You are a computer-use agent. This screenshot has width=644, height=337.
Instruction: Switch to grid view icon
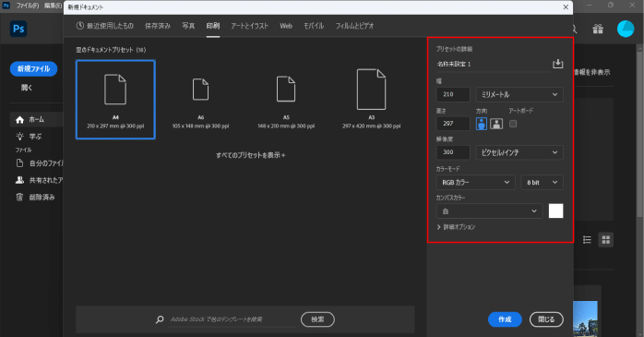pyautogui.click(x=606, y=240)
